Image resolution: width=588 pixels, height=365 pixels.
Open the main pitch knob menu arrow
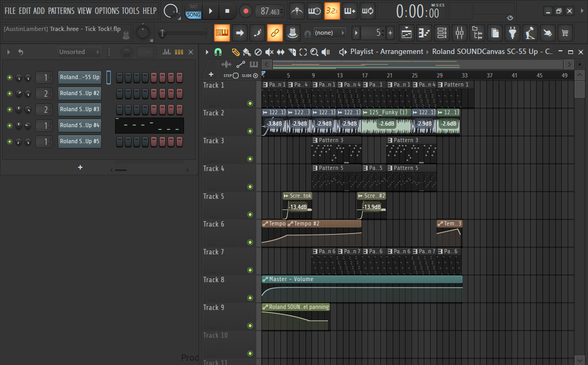pos(179,18)
